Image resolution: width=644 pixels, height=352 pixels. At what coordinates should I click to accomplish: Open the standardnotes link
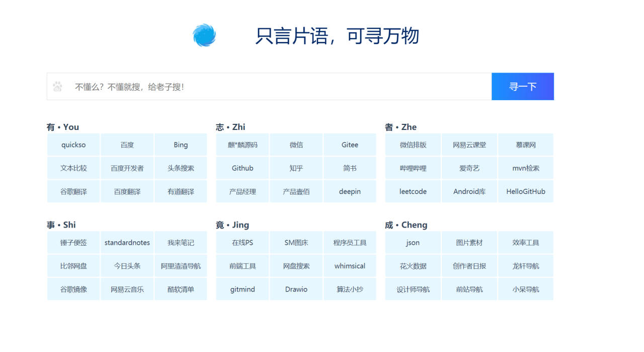click(x=127, y=242)
